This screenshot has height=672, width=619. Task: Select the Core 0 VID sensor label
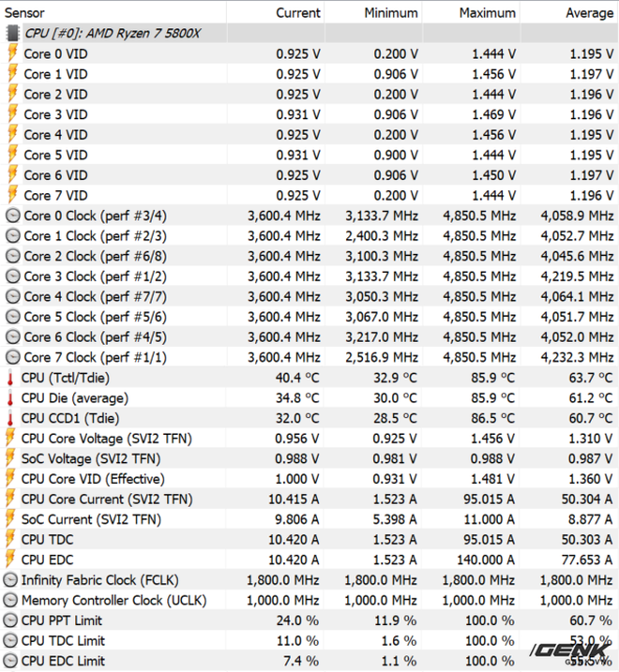click(x=55, y=53)
